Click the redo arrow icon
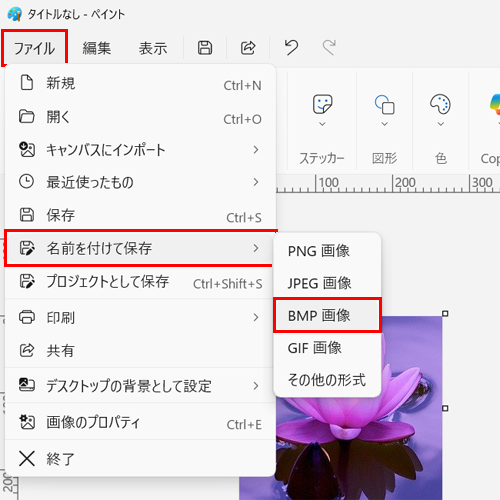 click(329, 47)
